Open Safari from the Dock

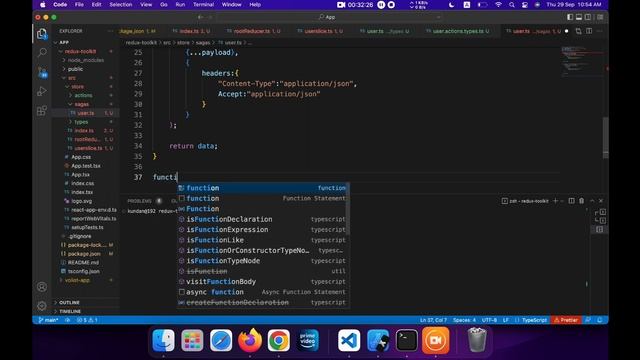(x=221, y=340)
